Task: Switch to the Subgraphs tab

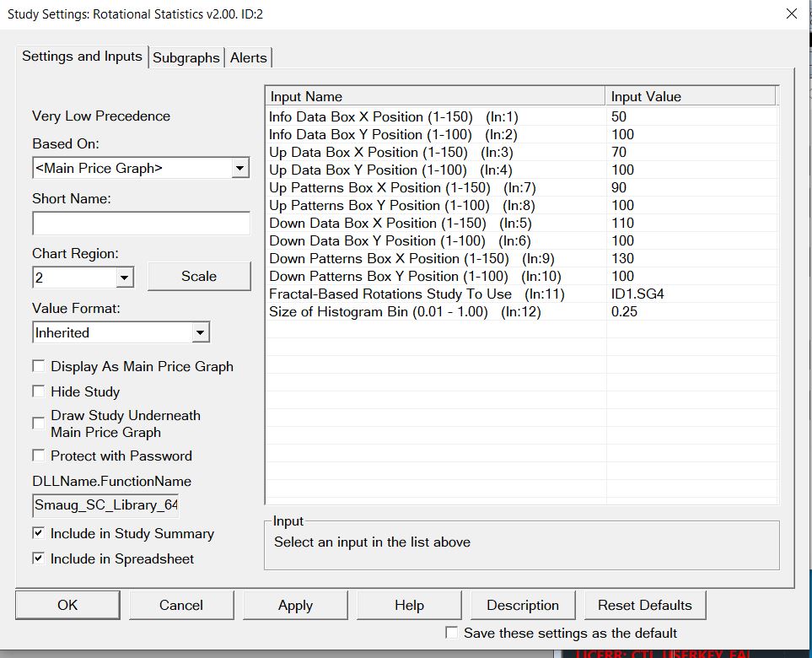Action: tap(186, 57)
